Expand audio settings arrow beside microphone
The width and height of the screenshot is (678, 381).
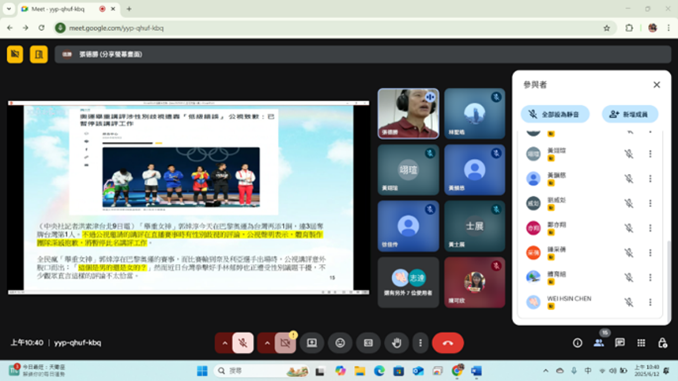[x=224, y=343]
